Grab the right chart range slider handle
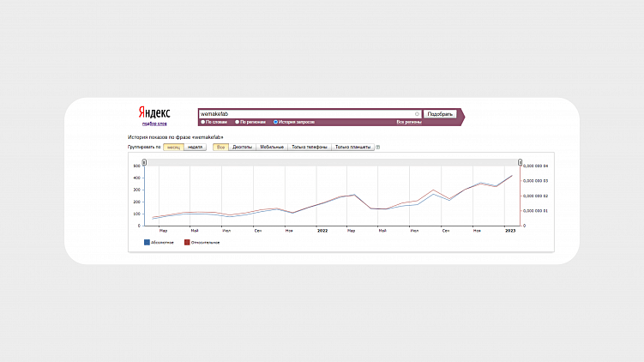Viewport: 644px width, 362px height. coord(520,162)
